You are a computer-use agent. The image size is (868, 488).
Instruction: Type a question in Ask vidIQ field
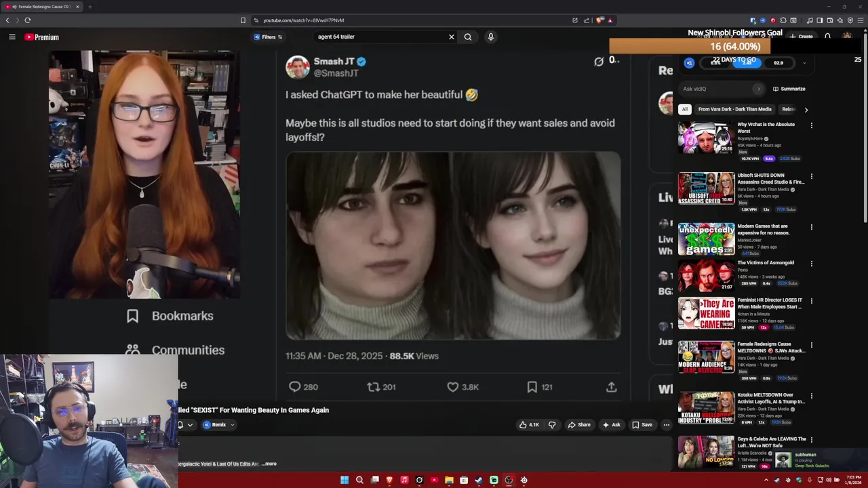(x=717, y=89)
